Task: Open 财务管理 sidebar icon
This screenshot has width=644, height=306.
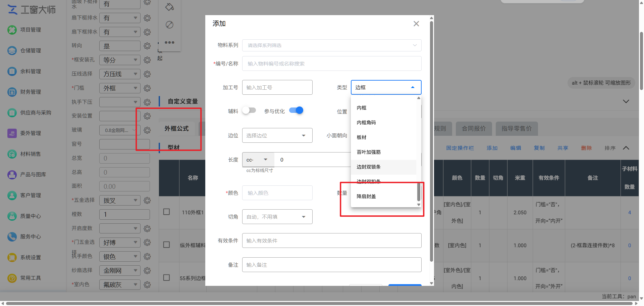Action: [12, 92]
